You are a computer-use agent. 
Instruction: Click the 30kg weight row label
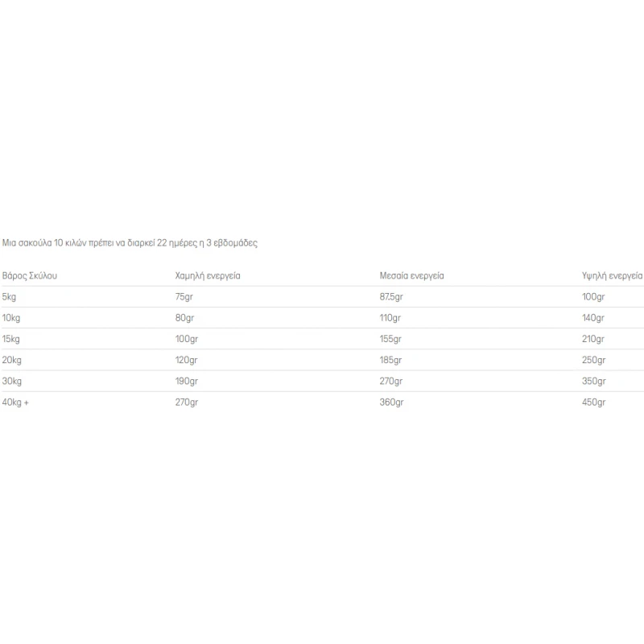pos(12,381)
